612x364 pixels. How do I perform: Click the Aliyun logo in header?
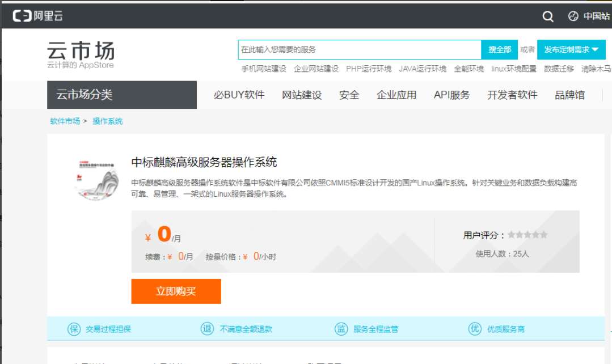[x=37, y=16]
